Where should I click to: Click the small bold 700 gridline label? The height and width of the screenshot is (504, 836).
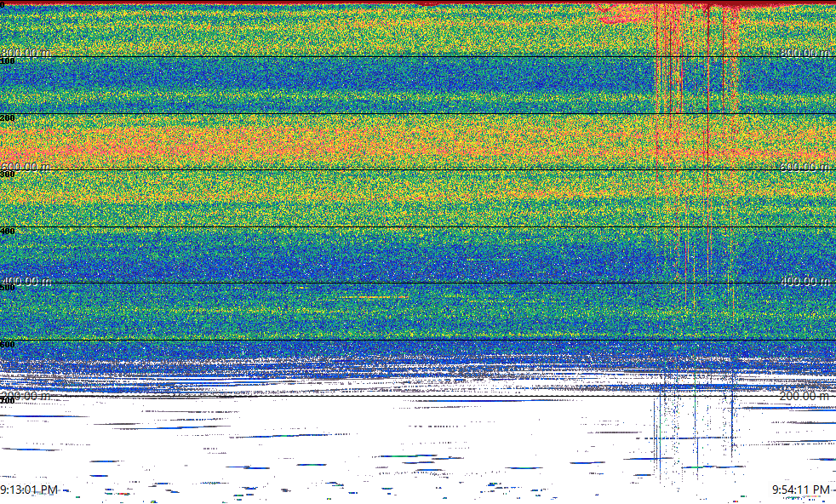(x=8, y=400)
